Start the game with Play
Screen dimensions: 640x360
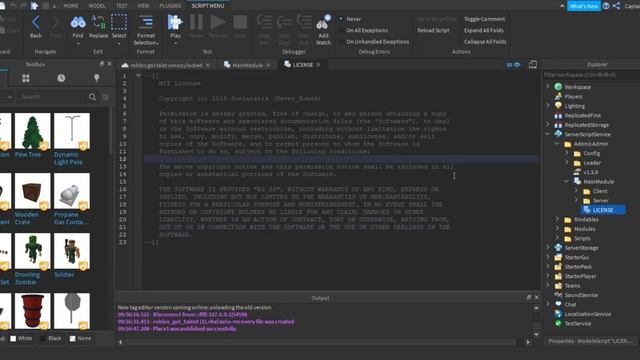pos(175,23)
